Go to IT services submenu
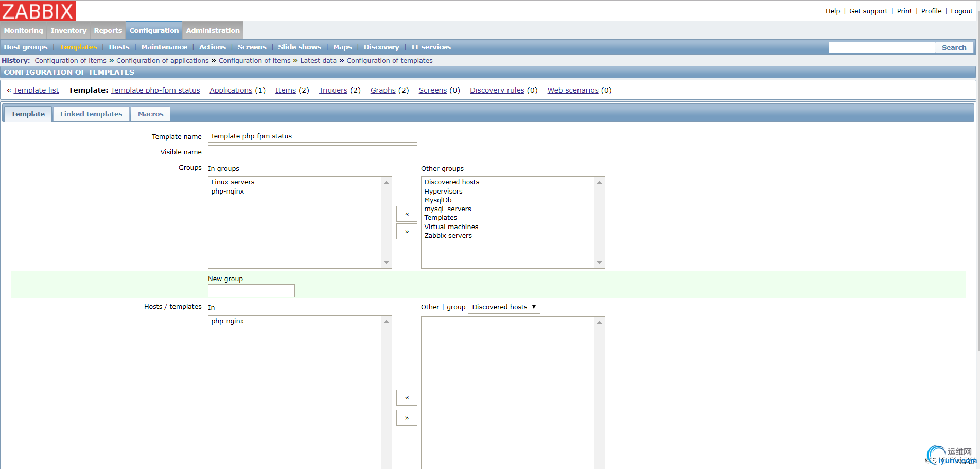Viewport: 980px width, 469px height. [431, 47]
